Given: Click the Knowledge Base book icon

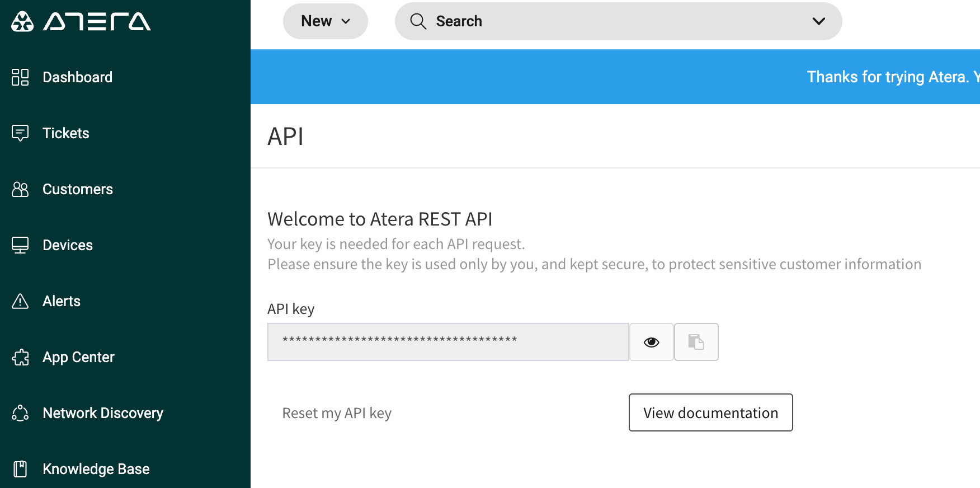Looking at the screenshot, I should (x=20, y=469).
